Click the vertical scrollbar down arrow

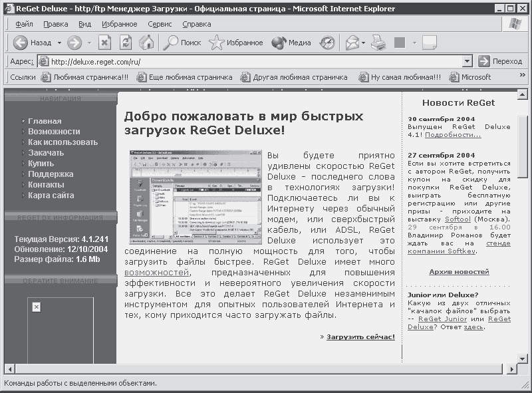click(523, 358)
